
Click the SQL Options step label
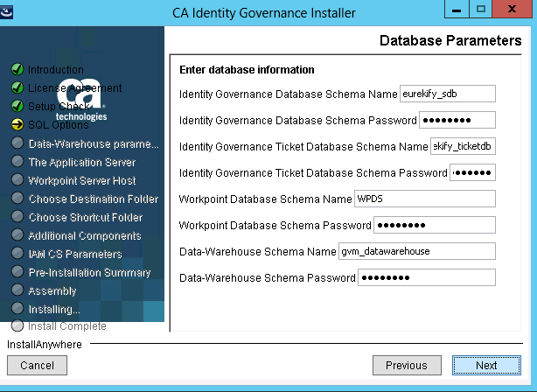(x=59, y=125)
